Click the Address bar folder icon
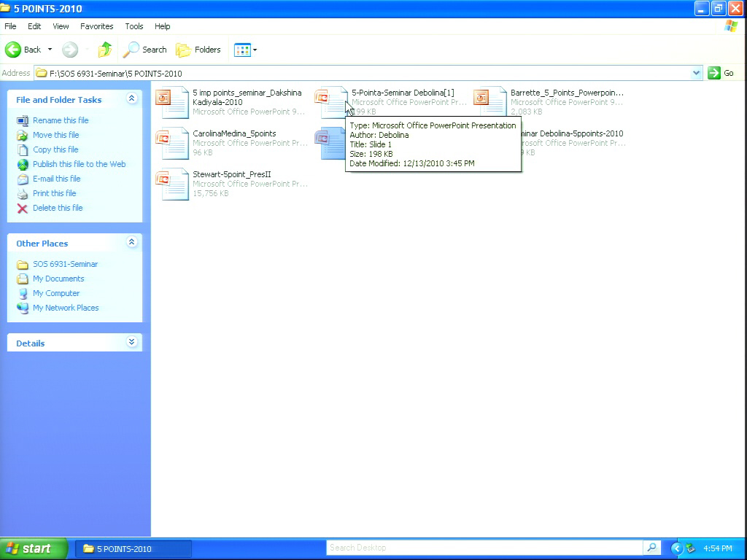Image resolution: width=747 pixels, height=560 pixels. [42, 73]
